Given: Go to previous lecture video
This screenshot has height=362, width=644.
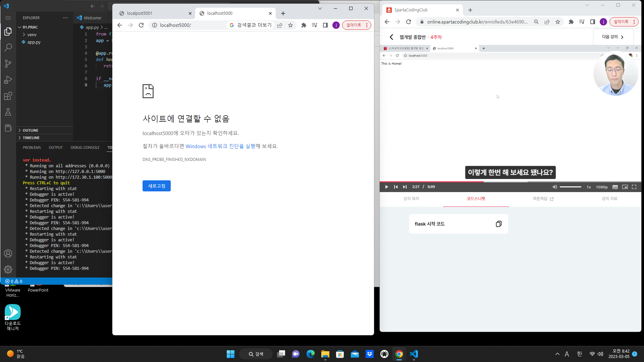Looking at the screenshot, I should (396, 187).
